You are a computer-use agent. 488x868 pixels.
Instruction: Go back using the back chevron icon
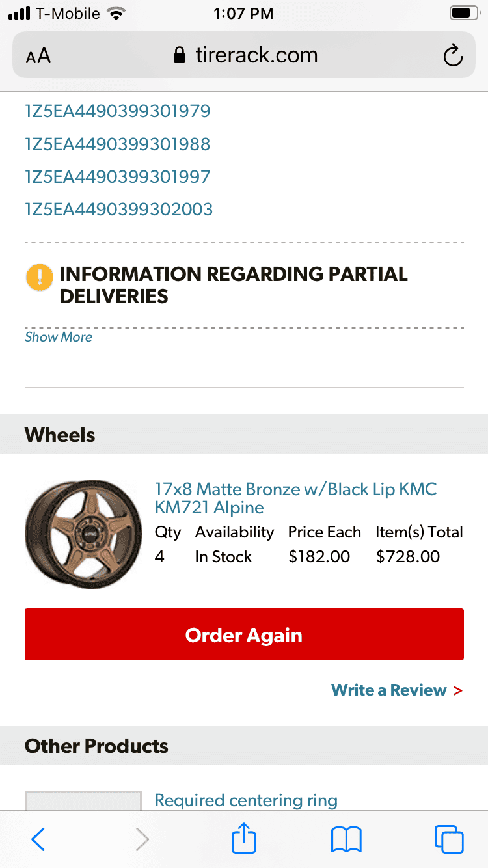coord(38,839)
